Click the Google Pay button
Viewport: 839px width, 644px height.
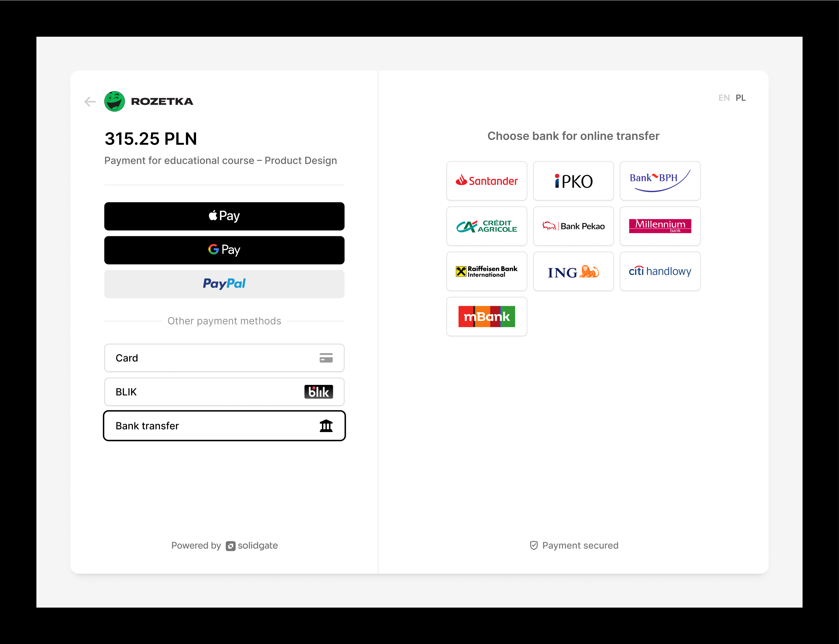point(224,250)
